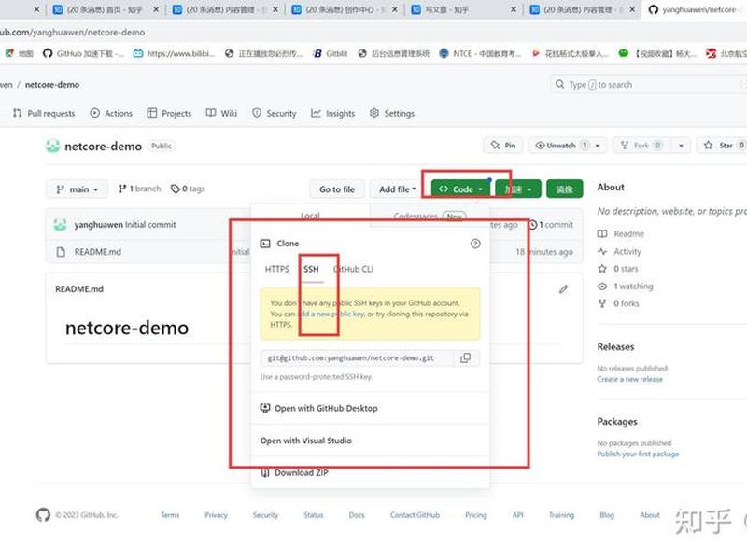This screenshot has width=747, height=560.
Task: Click the Go to file button
Action: [337, 189]
